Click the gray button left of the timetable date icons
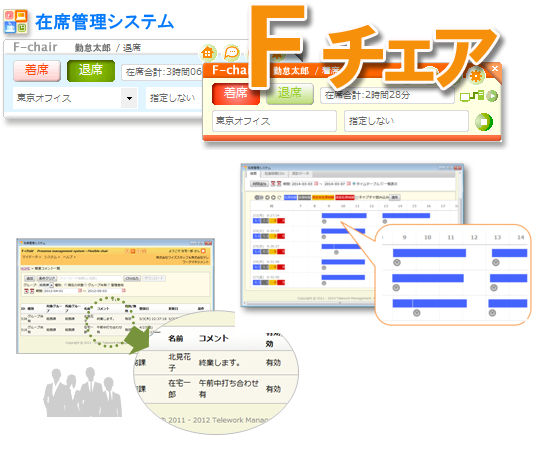The image size is (543, 462). 259,184
